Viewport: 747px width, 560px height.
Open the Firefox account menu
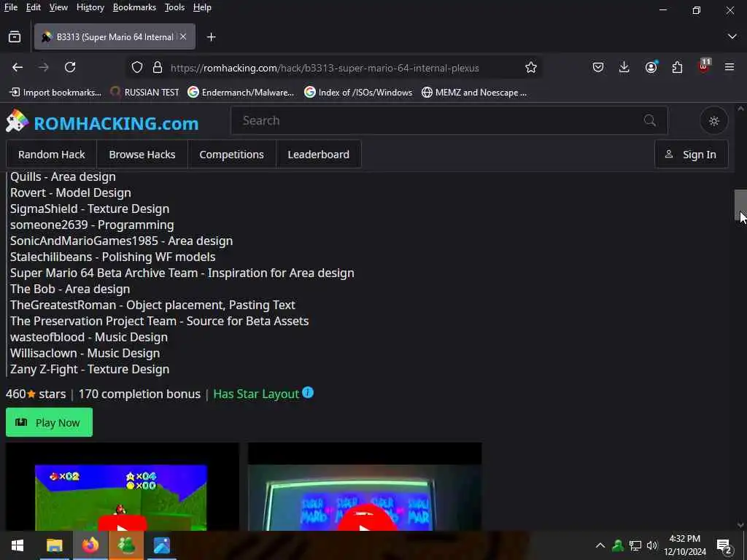651,67
